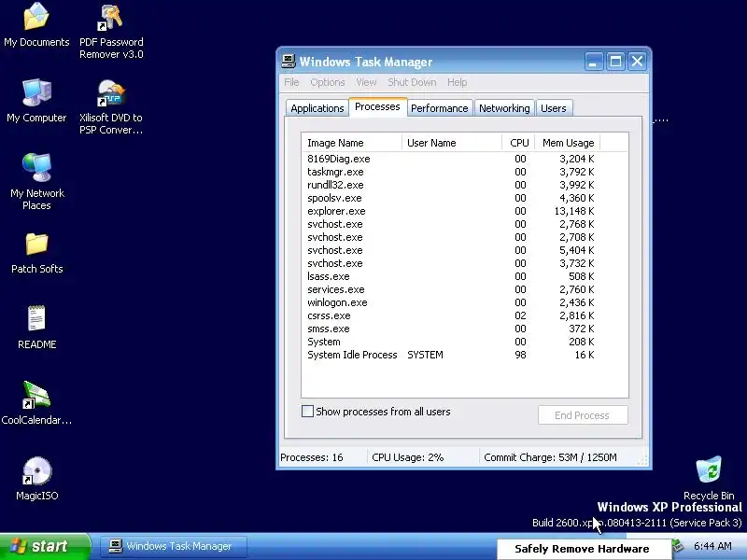Screen dimensions: 747x560
Task: Select svchost.exe using 3,732 K
Action: point(451,263)
